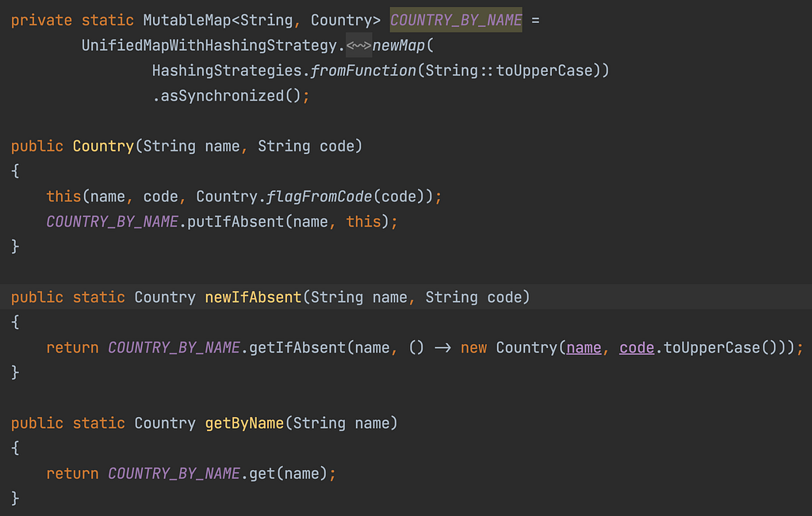Image resolution: width=812 pixels, height=516 pixels.
Task: Click COUNTRY_BY_NAME before putIfAbsent
Action: pyautogui.click(x=112, y=222)
